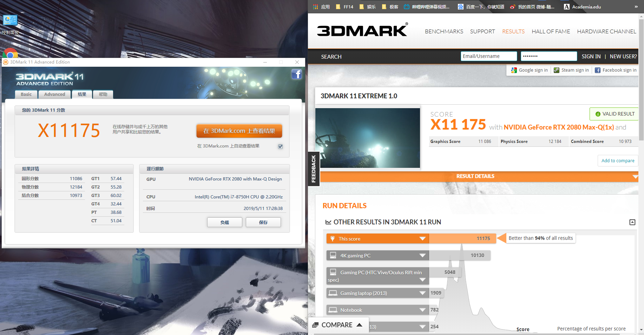This screenshot has height=335, width=644.
Task: Collapse the Other Results panel with the corner icon
Action: coord(632,222)
